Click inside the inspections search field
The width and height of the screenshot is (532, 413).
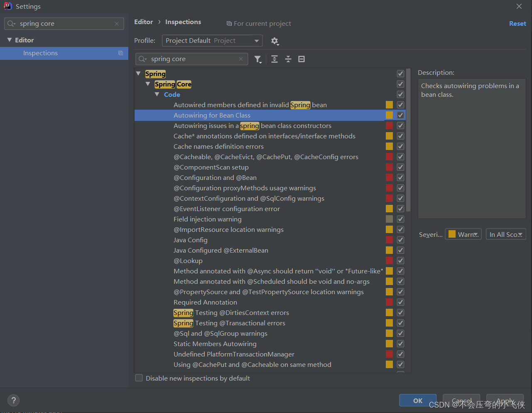(191, 59)
